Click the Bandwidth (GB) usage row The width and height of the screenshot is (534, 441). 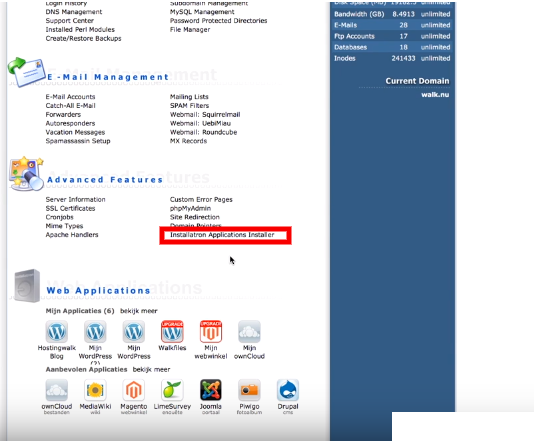click(x=392, y=14)
